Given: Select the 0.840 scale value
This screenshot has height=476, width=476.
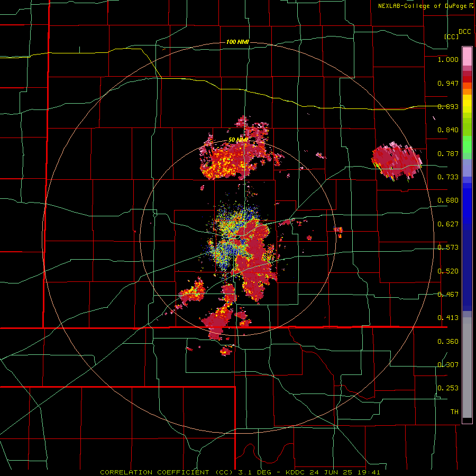Looking at the screenshot, I should tap(448, 130).
